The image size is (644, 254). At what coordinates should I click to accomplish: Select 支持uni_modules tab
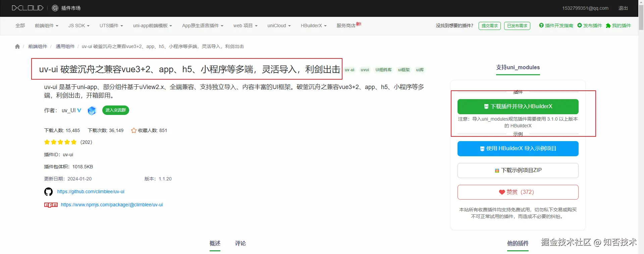click(x=518, y=68)
